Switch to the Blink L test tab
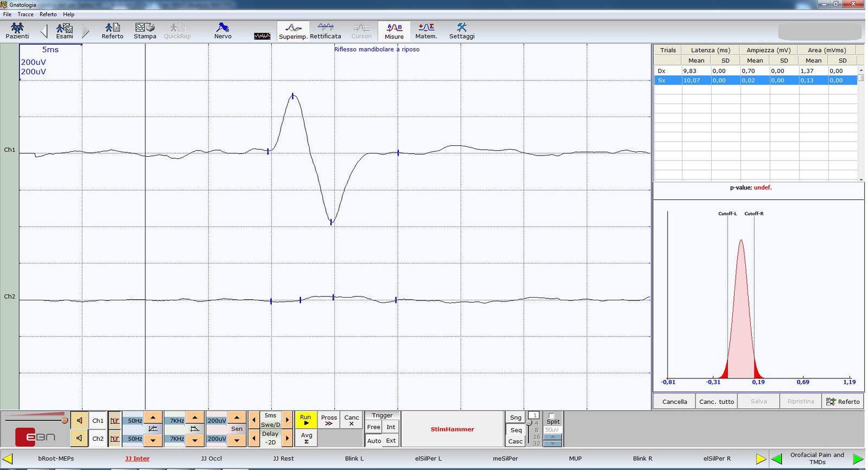This screenshot has width=868, height=470. click(354, 459)
